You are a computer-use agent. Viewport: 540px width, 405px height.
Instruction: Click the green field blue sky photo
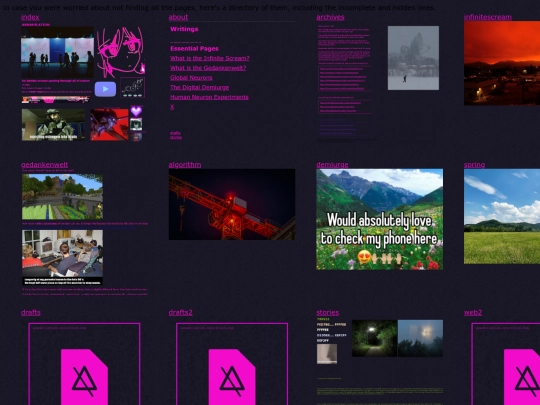(502, 216)
